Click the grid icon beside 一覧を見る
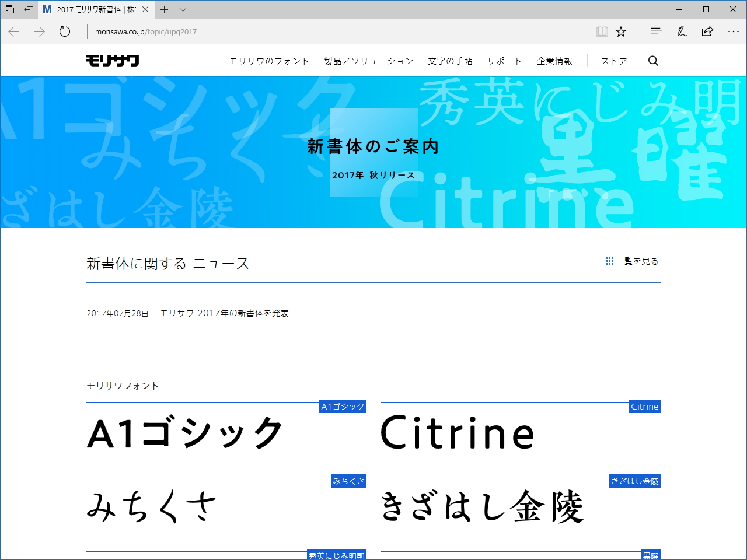Image resolution: width=747 pixels, height=560 pixels. coord(609,261)
